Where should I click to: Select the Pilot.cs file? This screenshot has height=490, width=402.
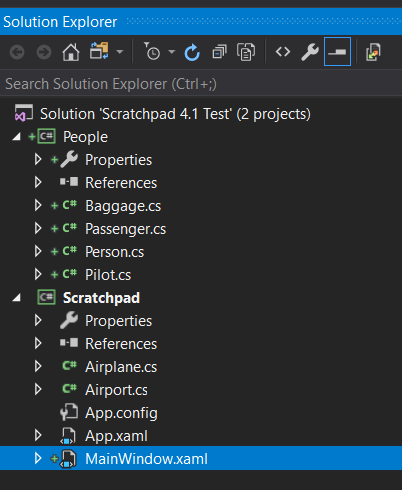(108, 275)
